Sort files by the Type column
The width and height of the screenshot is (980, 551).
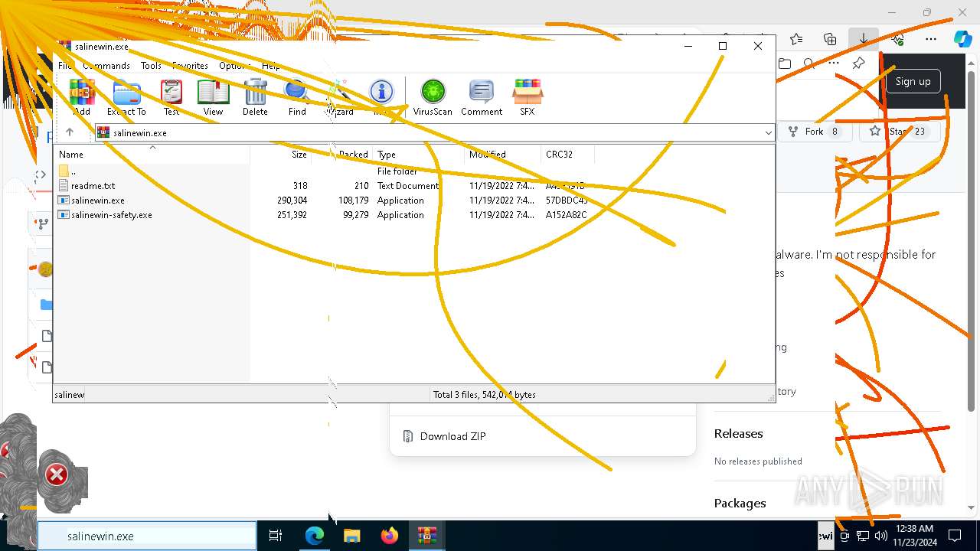[x=418, y=154]
